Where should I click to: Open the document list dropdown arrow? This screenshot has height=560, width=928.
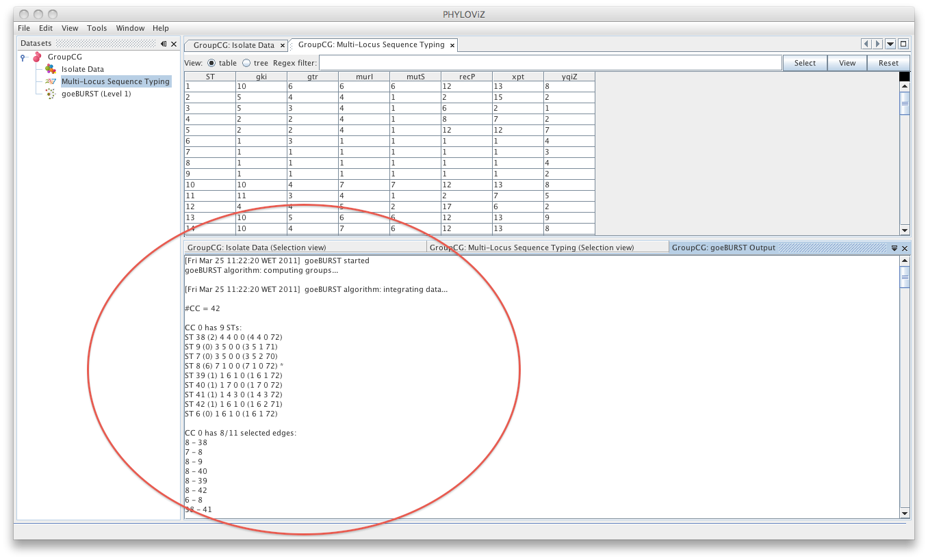(890, 44)
